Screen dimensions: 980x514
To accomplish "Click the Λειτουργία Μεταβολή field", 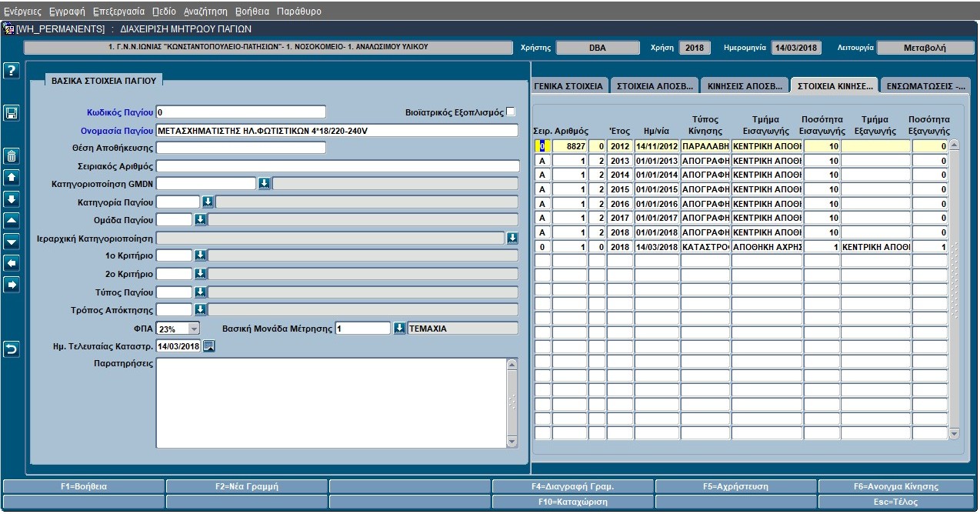I will point(925,47).
